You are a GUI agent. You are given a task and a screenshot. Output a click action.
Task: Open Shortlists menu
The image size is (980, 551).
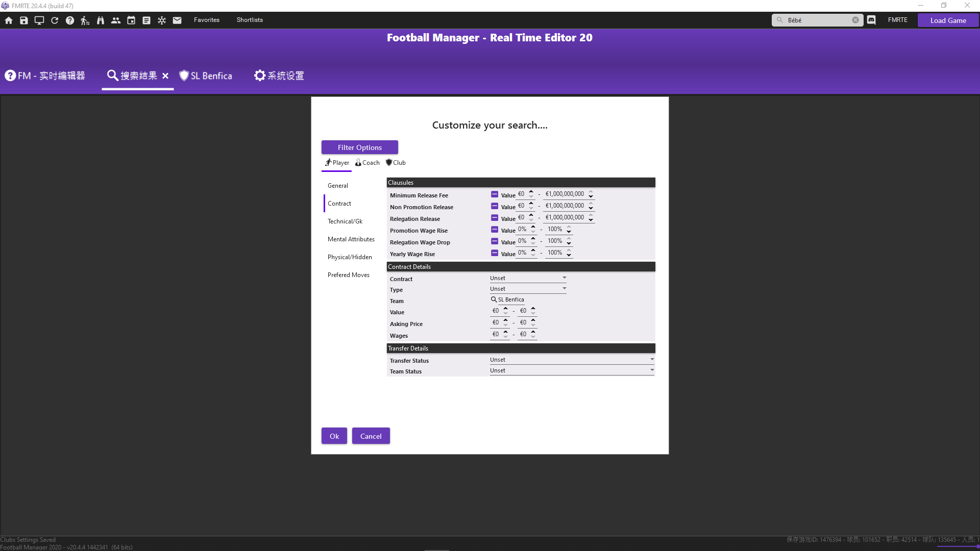tap(250, 20)
